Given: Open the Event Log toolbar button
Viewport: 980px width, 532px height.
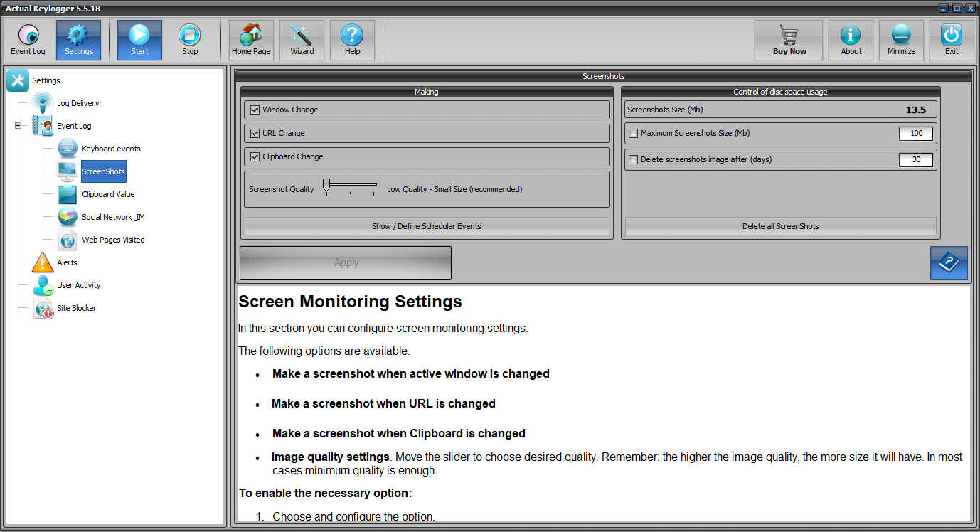Looking at the screenshot, I should tap(28, 40).
